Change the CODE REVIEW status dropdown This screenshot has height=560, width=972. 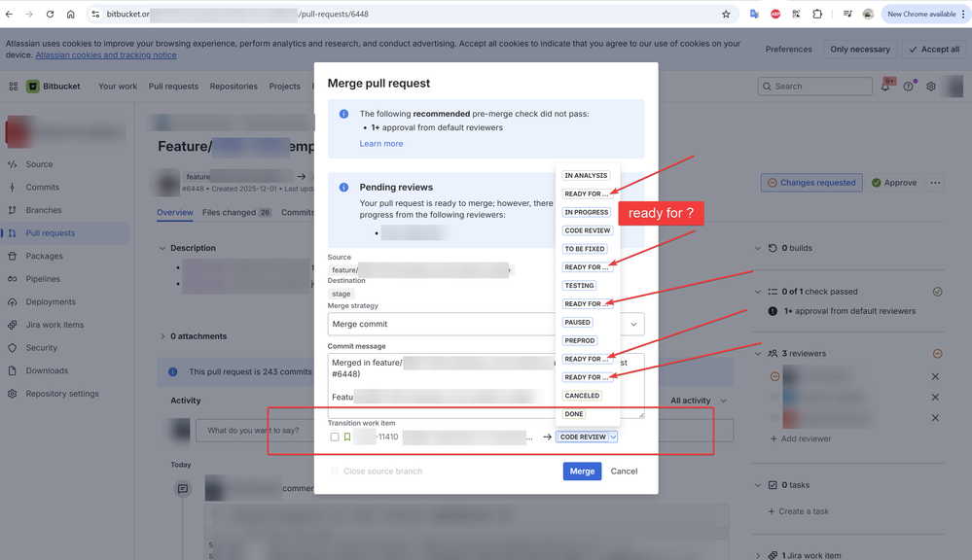point(588,437)
